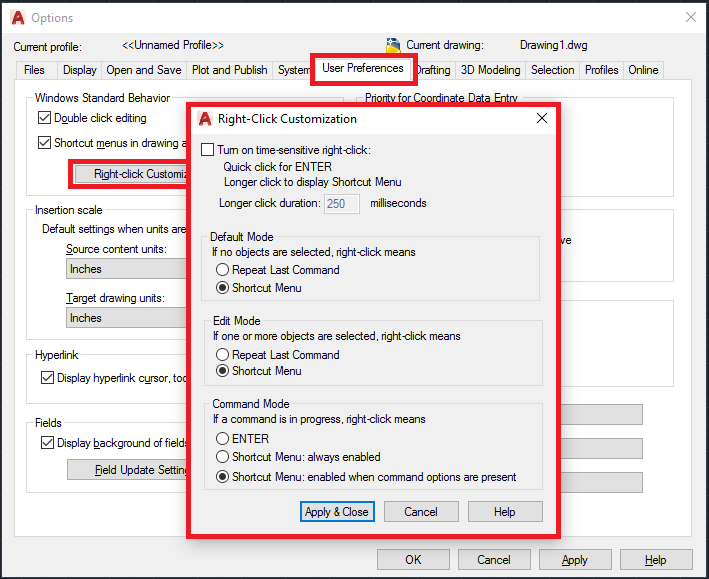Select Edit Mode Repeat Last Command
This screenshot has width=709, height=579.
tap(222, 354)
